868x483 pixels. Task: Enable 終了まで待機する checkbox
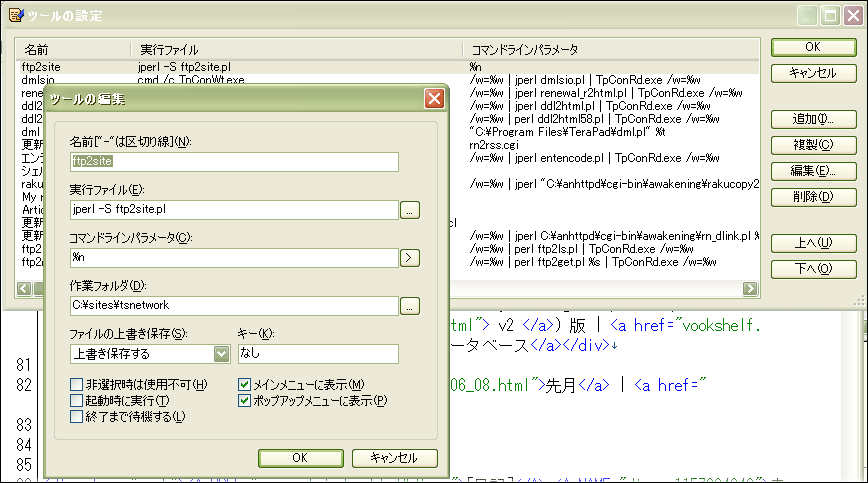click(76, 416)
